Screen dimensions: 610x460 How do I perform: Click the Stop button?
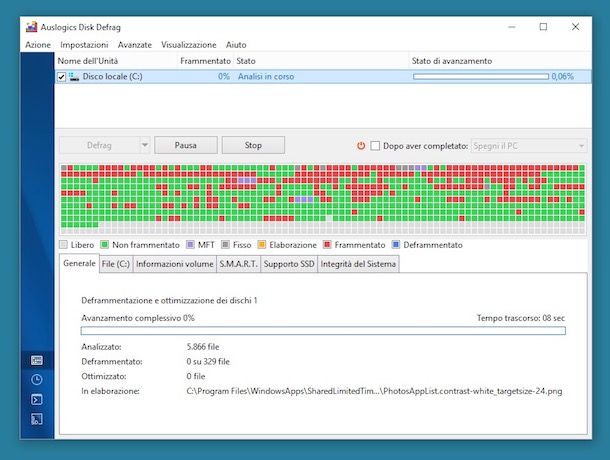[253, 145]
